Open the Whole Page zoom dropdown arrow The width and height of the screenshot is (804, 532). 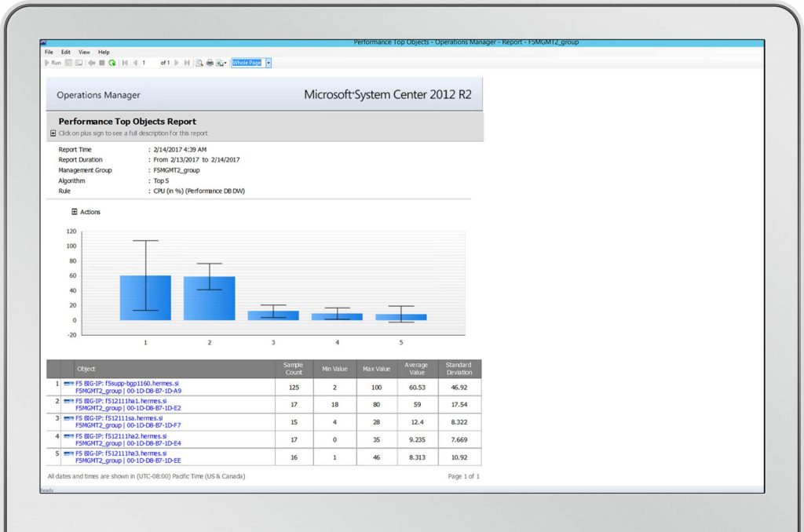(269, 63)
